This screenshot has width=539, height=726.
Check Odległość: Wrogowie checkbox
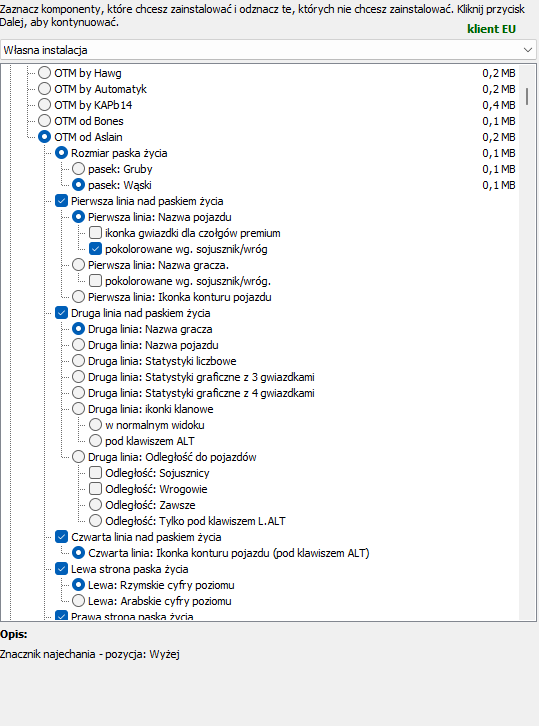[x=95, y=489]
